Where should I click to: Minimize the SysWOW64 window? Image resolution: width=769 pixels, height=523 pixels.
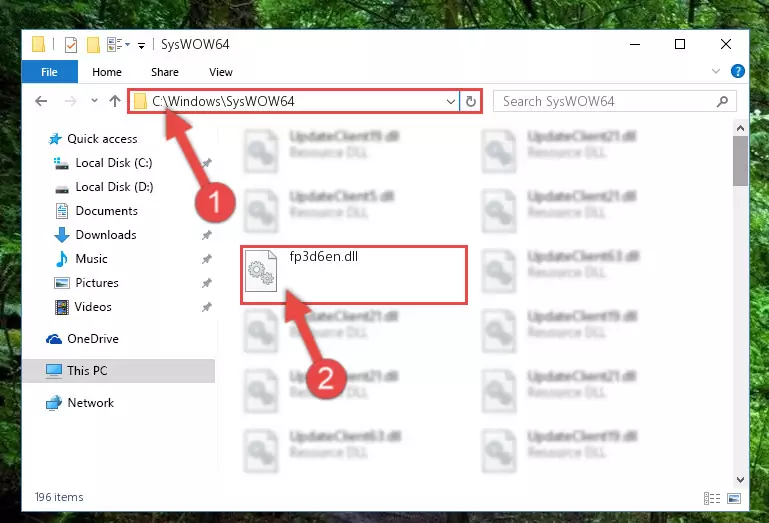coord(635,44)
